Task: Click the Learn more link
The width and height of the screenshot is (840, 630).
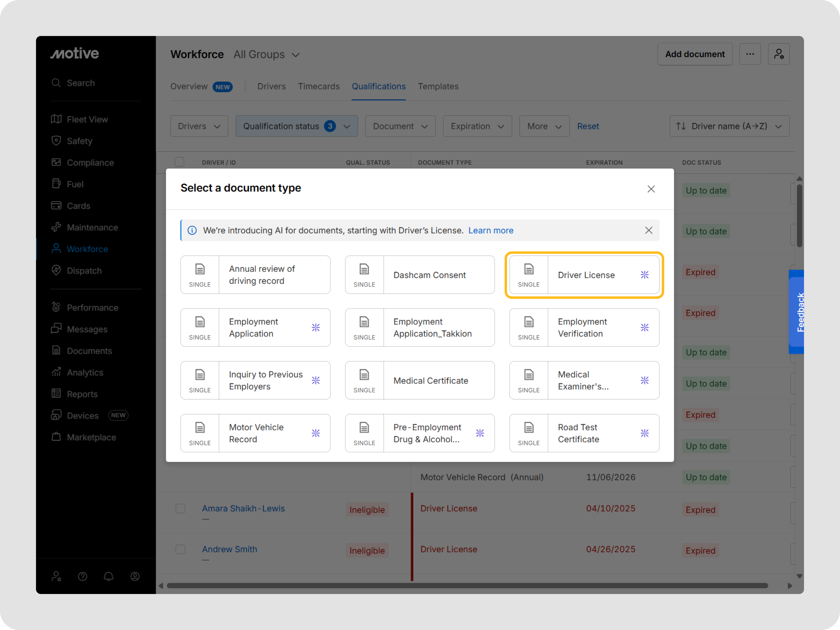Action: pos(490,230)
